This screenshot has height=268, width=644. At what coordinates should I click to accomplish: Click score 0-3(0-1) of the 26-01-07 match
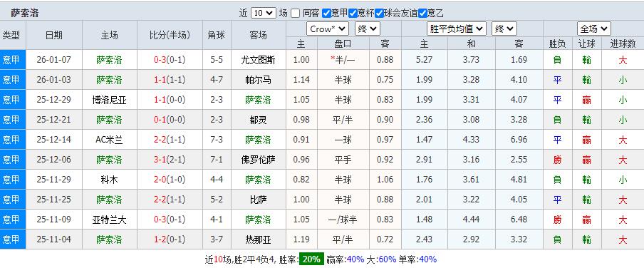pyautogui.click(x=170, y=60)
